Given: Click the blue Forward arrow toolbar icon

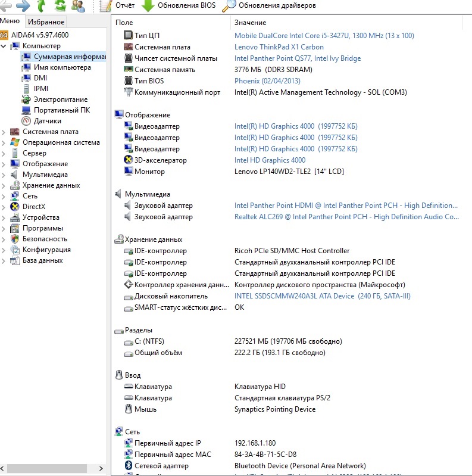Looking at the screenshot, I should pos(23,5).
